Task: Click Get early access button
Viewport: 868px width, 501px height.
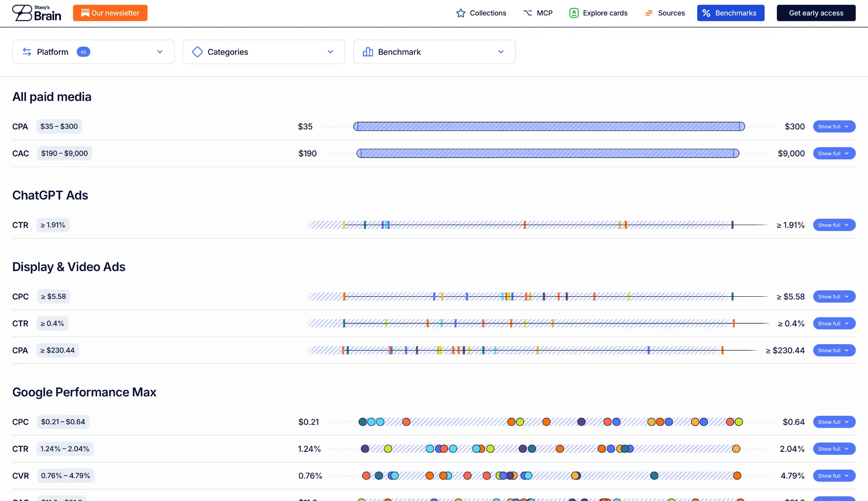Action: [x=816, y=13]
